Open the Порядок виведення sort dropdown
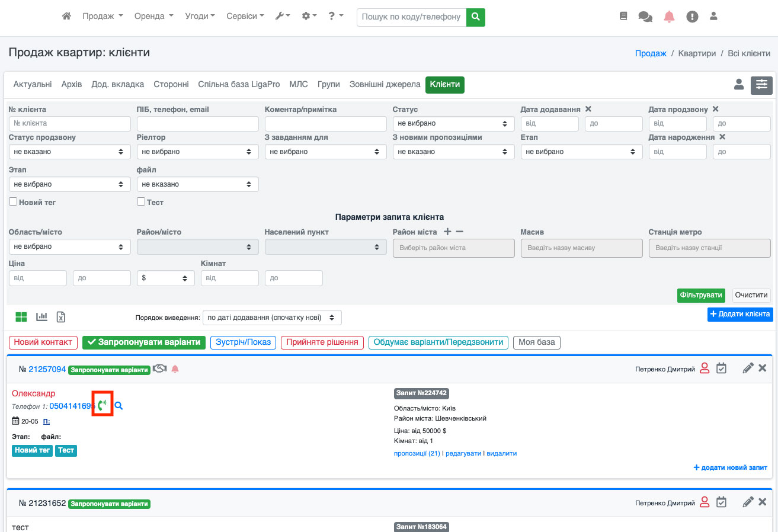The height and width of the screenshot is (532, 778). pos(272,318)
